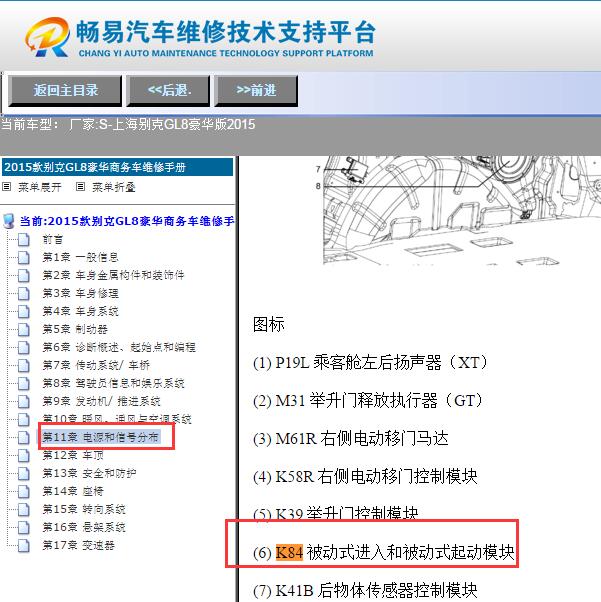601x602 pixels.
Task: Open 第10章 暖风、通风与空调系统
Action: [117, 418]
